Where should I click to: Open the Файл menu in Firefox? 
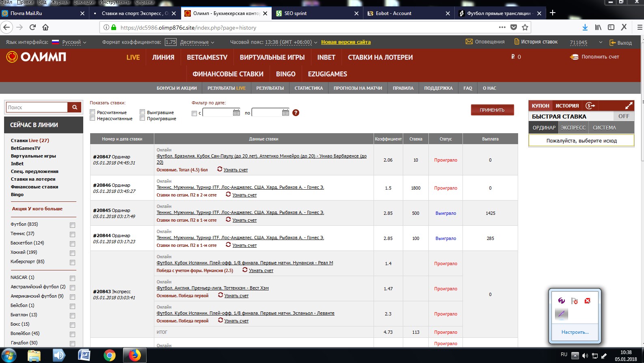6,2
